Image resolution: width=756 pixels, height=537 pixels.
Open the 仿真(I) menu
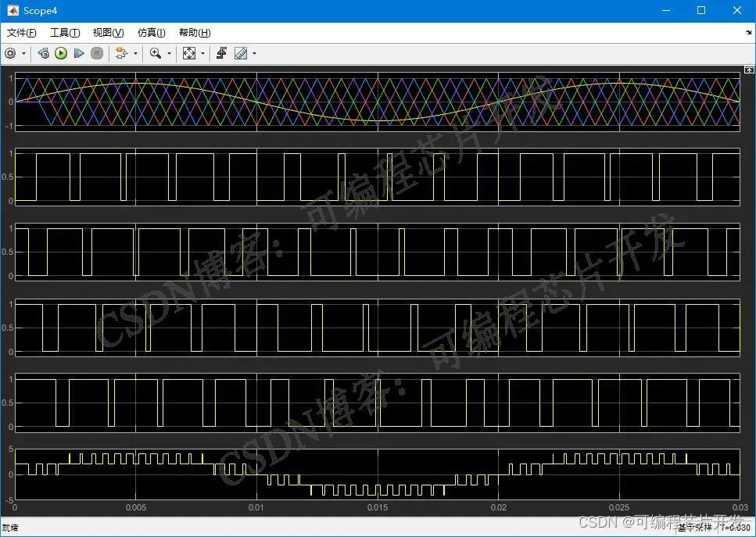tap(151, 33)
